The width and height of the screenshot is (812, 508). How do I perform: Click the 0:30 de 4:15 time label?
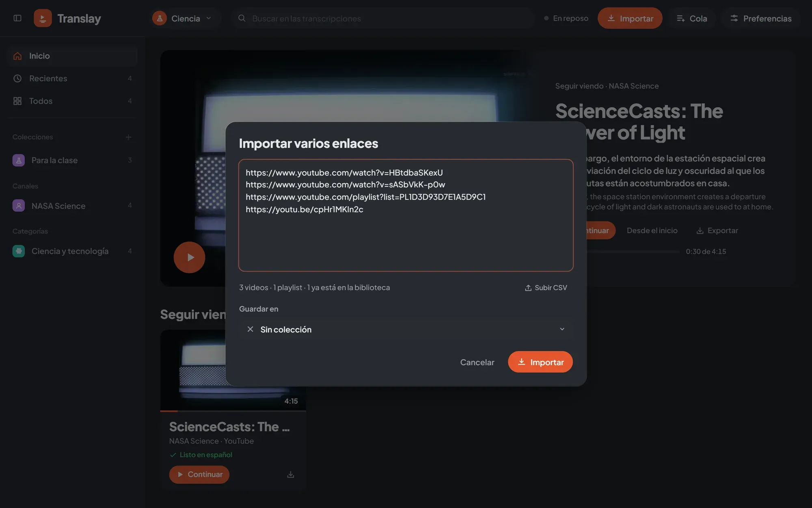point(706,252)
